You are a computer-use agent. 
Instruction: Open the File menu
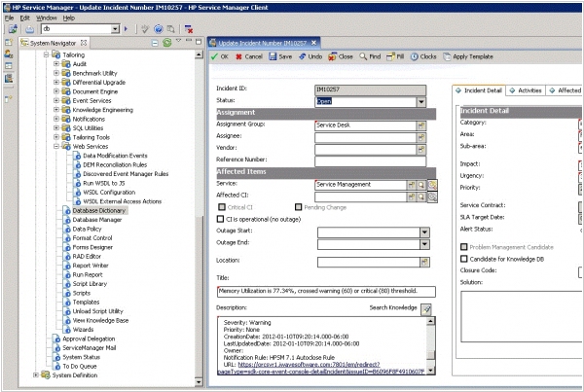pyautogui.click(x=9, y=18)
